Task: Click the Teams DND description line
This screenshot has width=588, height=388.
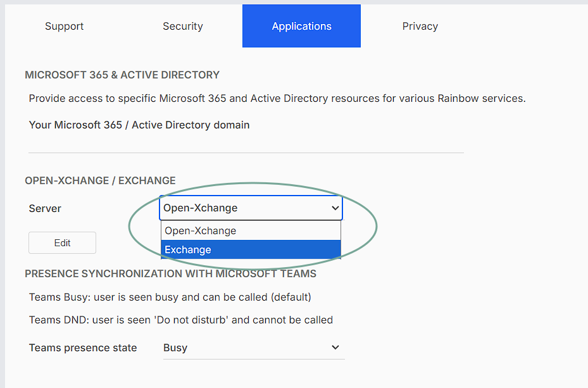Action: pos(180,320)
